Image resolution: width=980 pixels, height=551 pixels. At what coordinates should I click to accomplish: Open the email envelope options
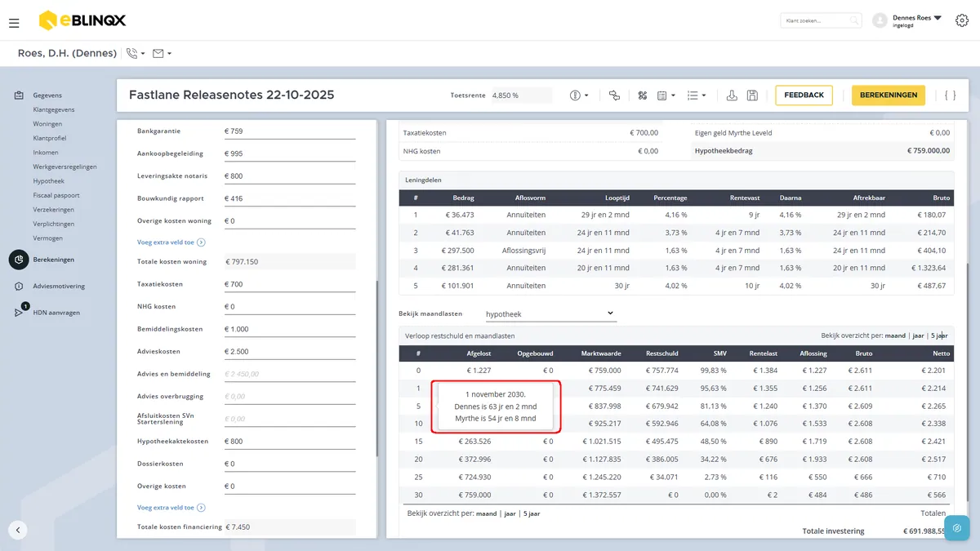click(x=162, y=54)
